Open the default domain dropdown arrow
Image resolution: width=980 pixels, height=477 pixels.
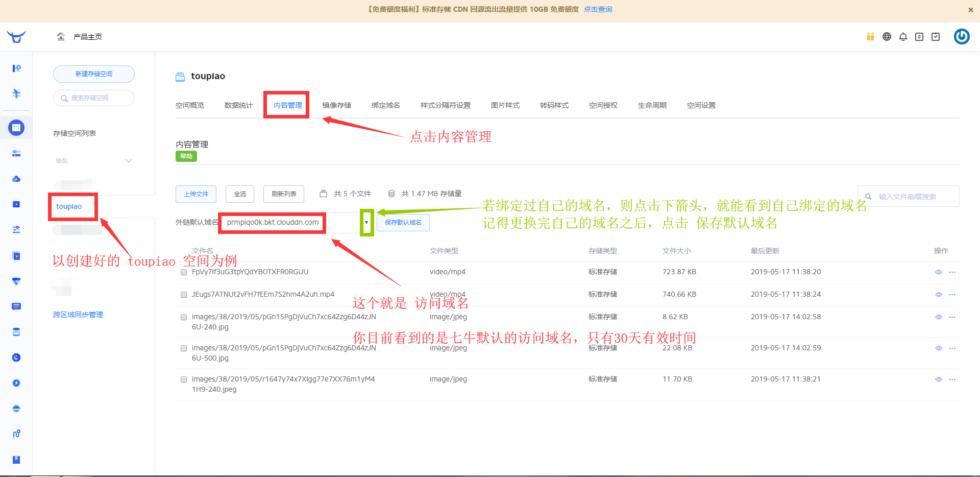point(366,223)
